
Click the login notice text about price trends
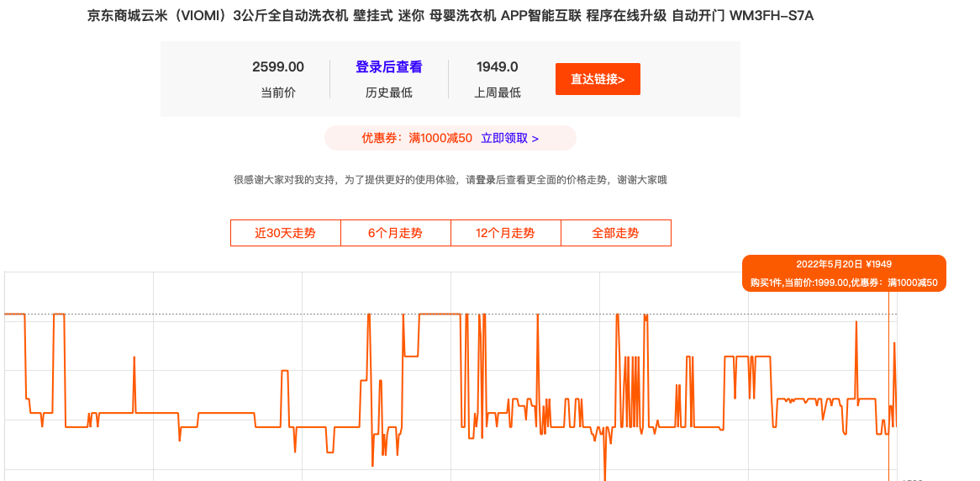(x=450, y=180)
